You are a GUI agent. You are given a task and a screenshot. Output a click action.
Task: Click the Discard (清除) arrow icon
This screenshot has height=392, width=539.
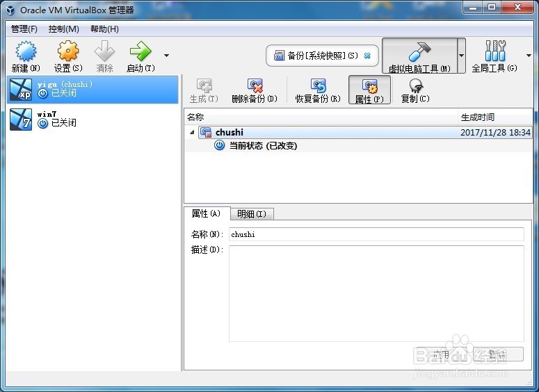104,51
